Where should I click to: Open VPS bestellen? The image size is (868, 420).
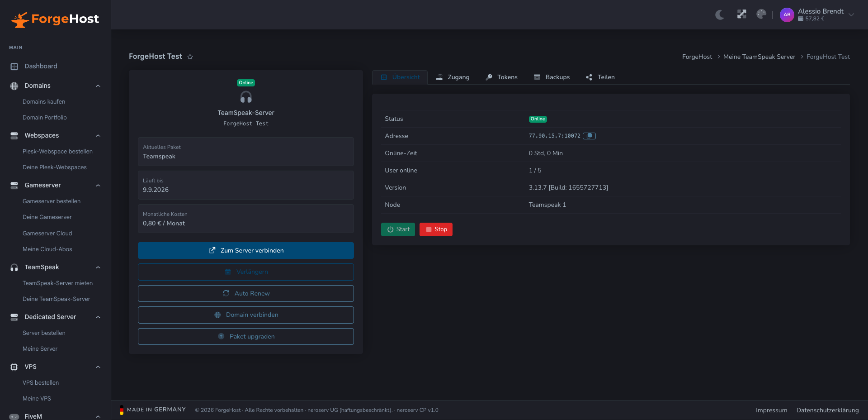pyautogui.click(x=41, y=383)
